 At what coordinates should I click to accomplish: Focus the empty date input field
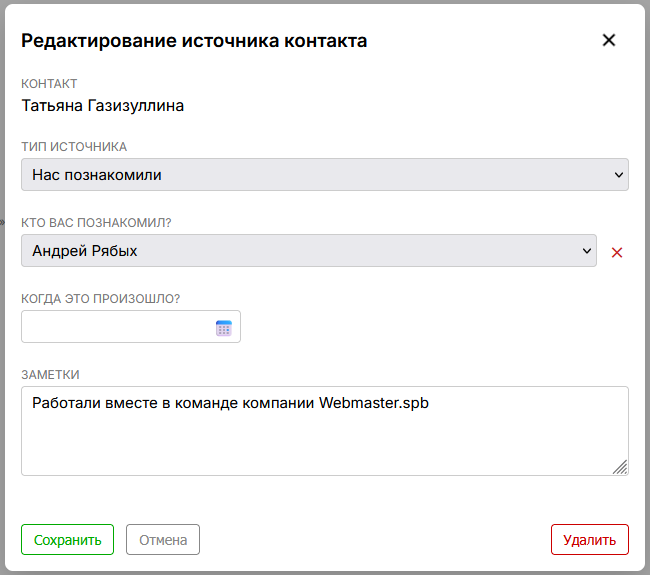[117, 328]
